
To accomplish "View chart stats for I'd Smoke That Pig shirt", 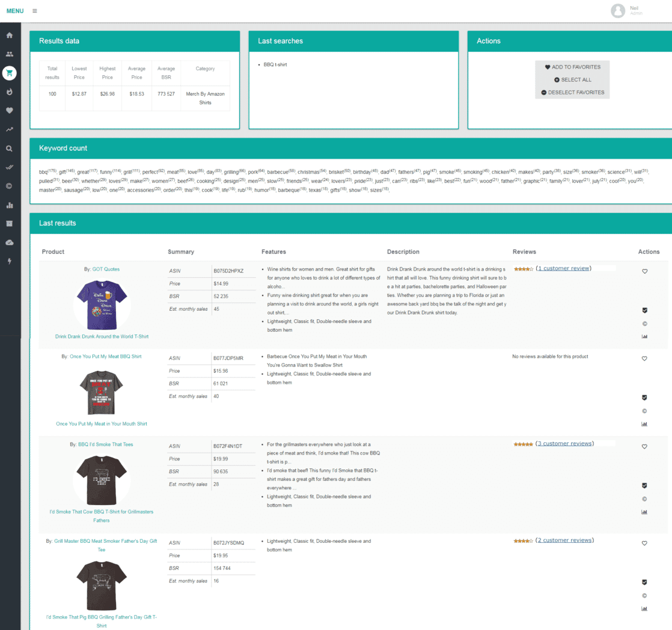I will tap(644, 609).
